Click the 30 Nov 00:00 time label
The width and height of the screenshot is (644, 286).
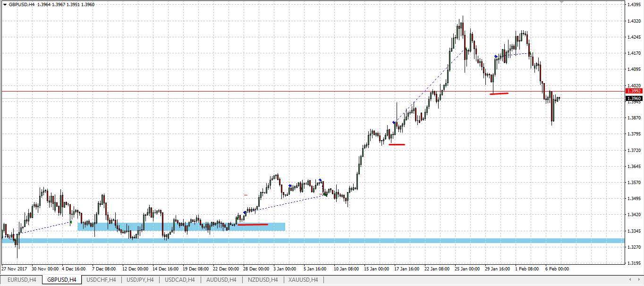coord(46,269)
